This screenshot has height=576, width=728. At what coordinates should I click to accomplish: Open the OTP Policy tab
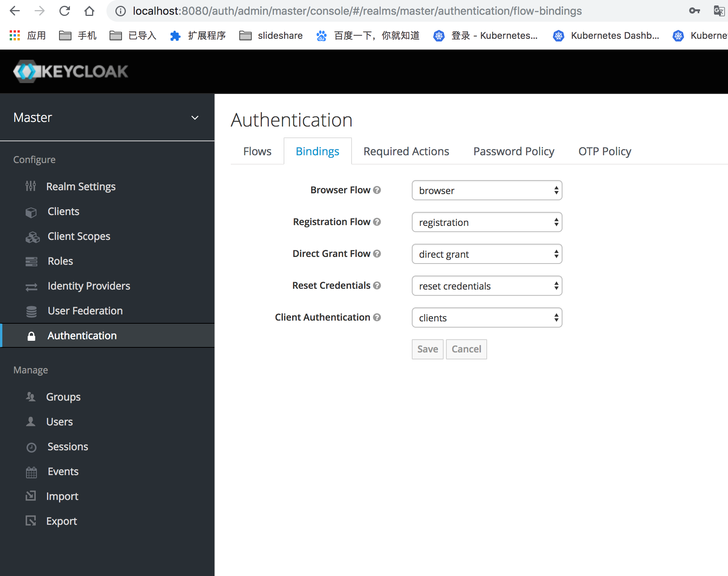coord(604,151)
